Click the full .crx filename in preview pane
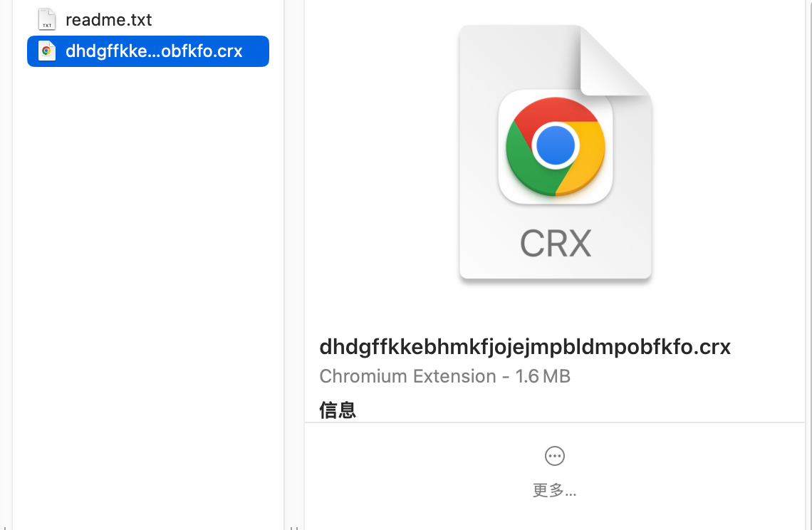812x530 pixels. [525, 347]
